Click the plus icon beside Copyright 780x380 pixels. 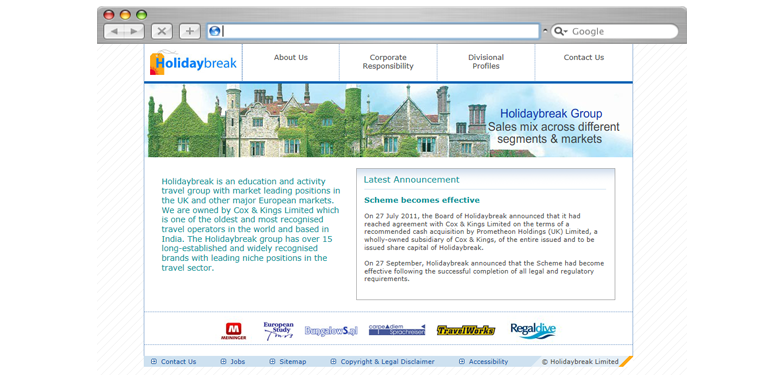tap(333, 362)
